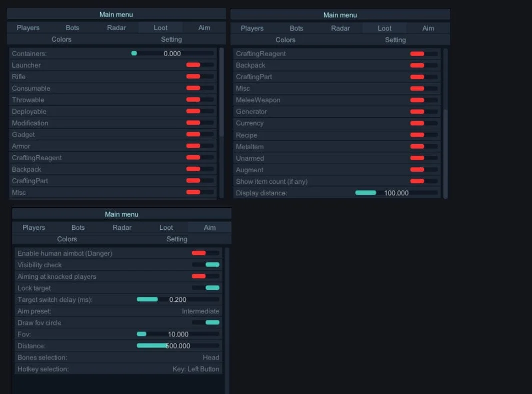Toggle Aiming at knocked players
Viewport: 532px width, 394px height.
point(205,276)
